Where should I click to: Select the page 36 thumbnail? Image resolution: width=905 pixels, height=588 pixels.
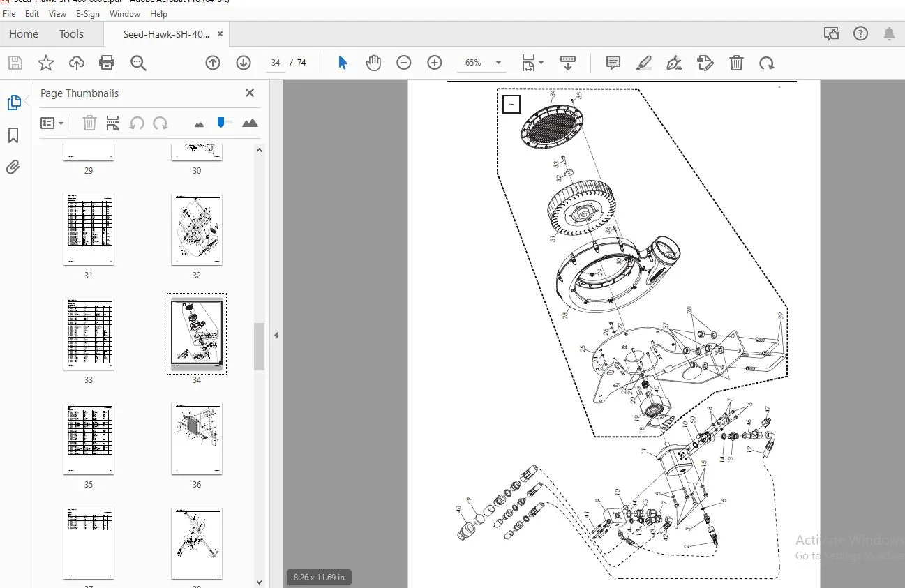tap(197, 439)
